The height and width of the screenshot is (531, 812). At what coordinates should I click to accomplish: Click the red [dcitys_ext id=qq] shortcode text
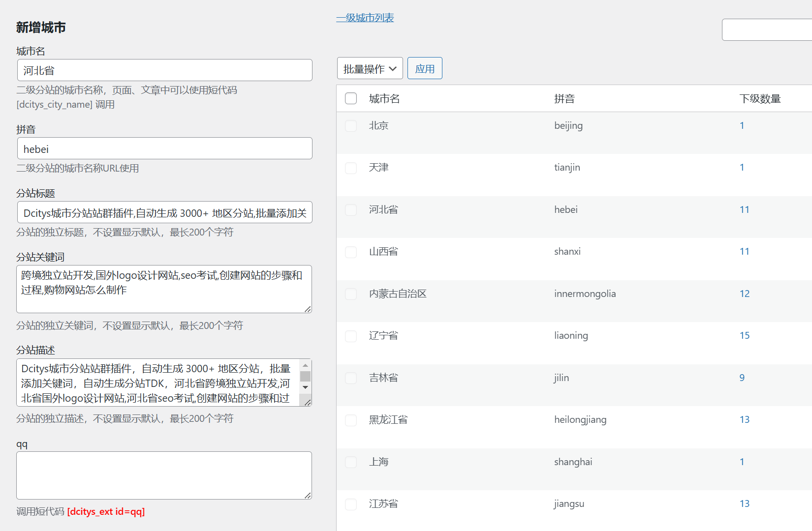(106, 511)
